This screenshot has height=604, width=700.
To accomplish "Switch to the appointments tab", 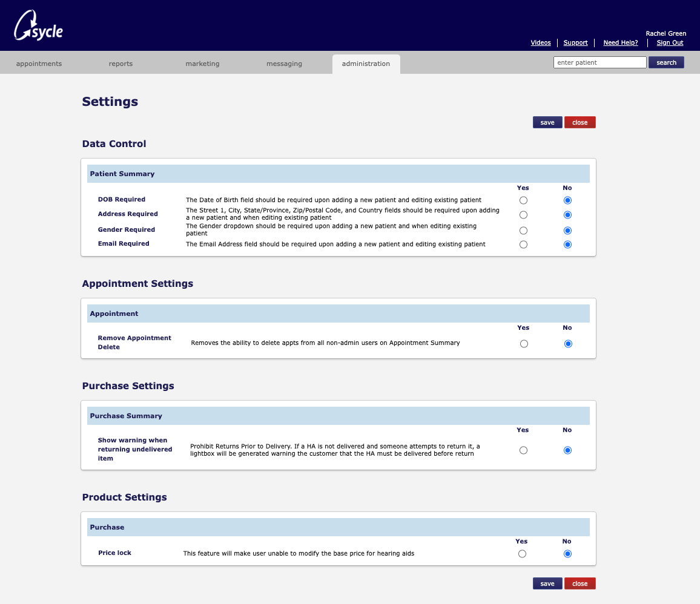I will point(38,63).
